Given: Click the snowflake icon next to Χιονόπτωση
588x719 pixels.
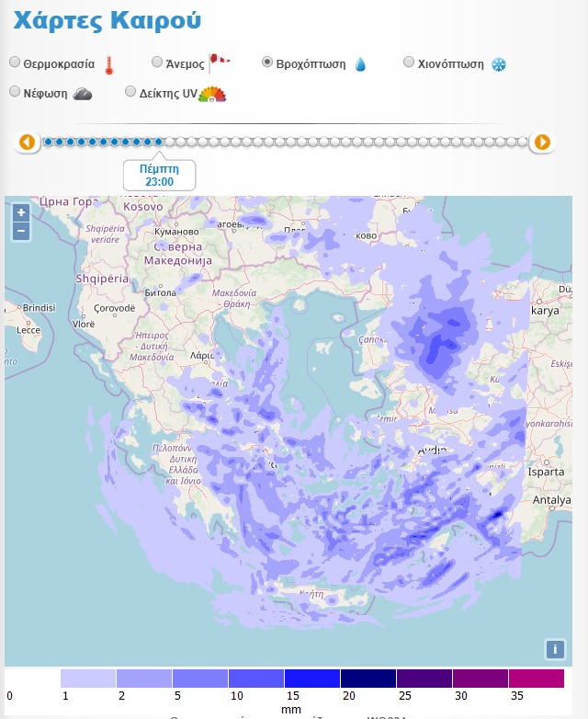Looking at the screenshot, I should 499,64.
